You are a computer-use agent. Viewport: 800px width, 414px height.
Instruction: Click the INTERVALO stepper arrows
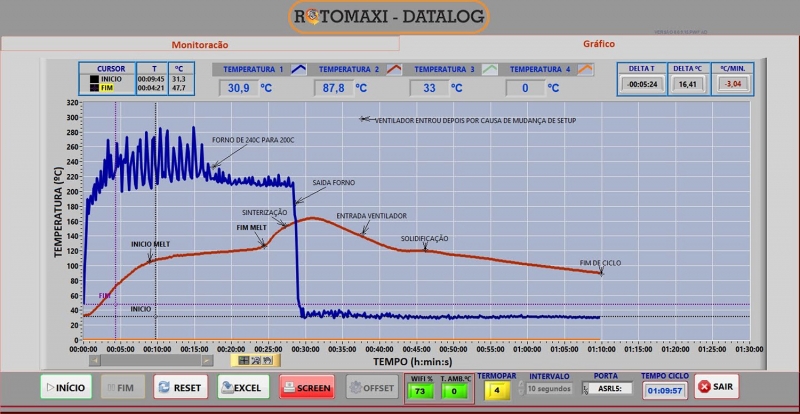click(x=521, y=388)
